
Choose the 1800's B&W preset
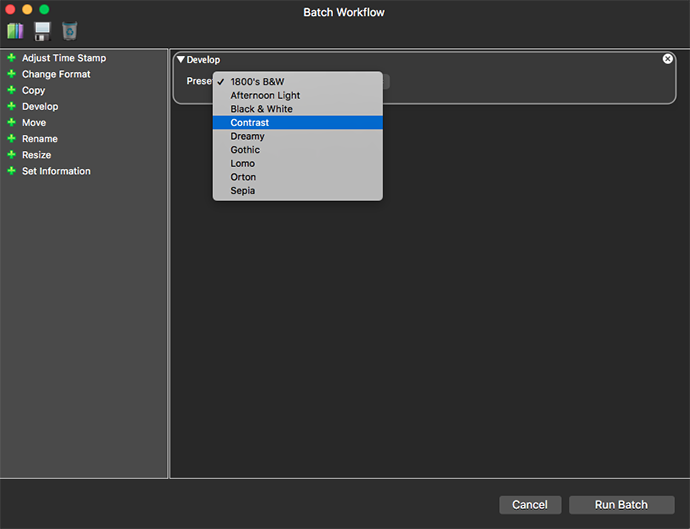(x=297, y=82)
